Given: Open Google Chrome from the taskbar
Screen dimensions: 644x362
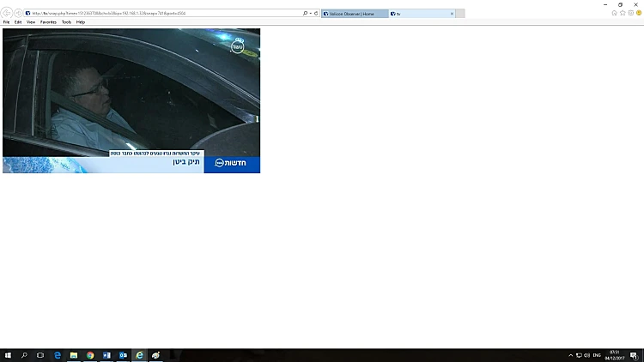Looking at the screenshot, I should tap(90, 355).
